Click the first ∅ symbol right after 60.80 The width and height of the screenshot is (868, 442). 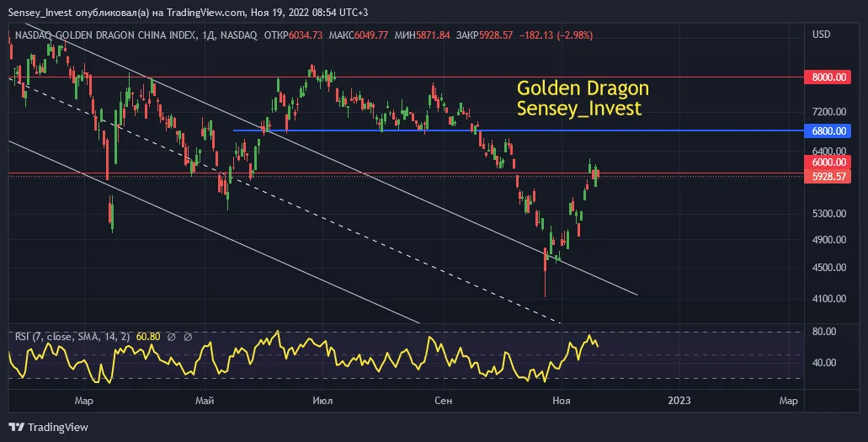[x=172, y=337]
